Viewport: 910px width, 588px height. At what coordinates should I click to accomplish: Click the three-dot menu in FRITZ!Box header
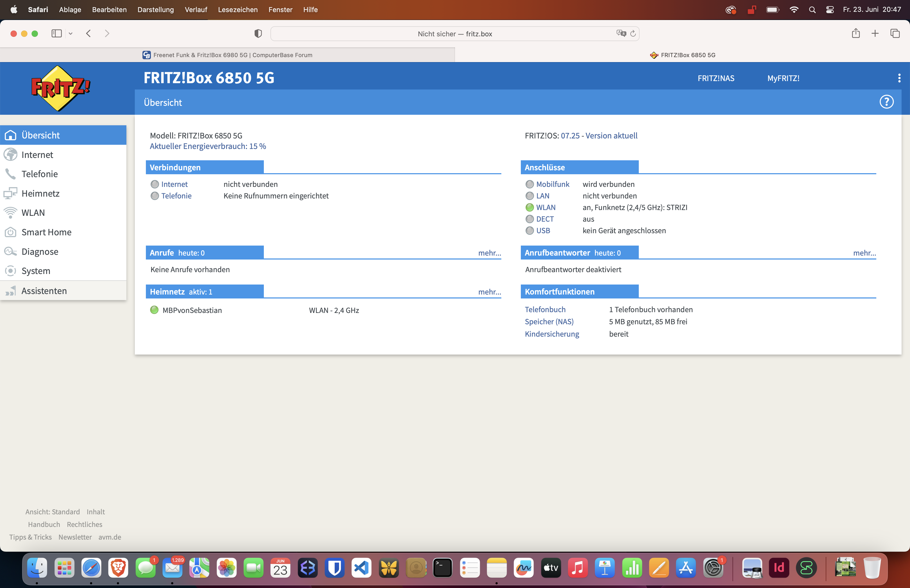(x=899, y=78)
